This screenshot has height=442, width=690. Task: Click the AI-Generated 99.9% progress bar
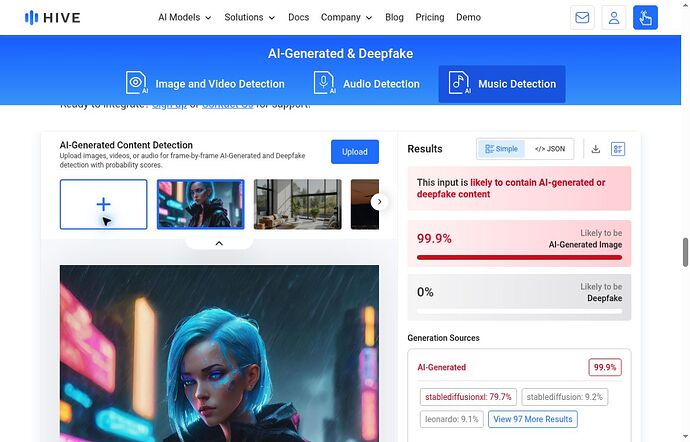pyautogui.click(x=519, y=258)
